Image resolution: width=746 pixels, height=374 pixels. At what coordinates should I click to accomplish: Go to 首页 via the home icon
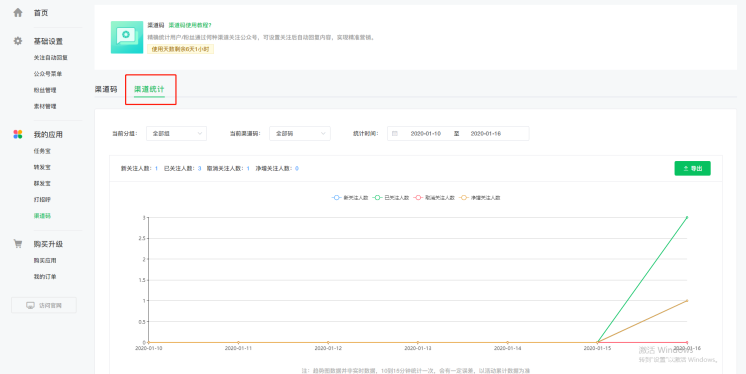pos(18,13)
